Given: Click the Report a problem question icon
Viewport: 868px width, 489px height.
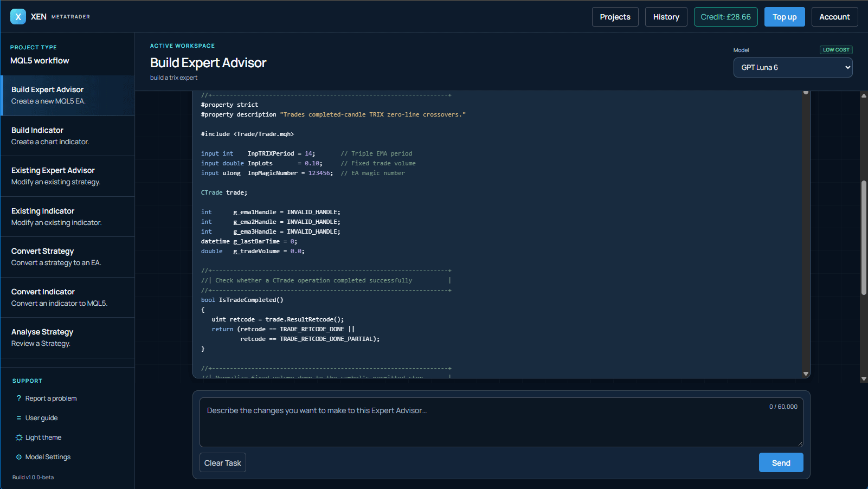Looking at the screenshot, I should click(x=19, y=398).
